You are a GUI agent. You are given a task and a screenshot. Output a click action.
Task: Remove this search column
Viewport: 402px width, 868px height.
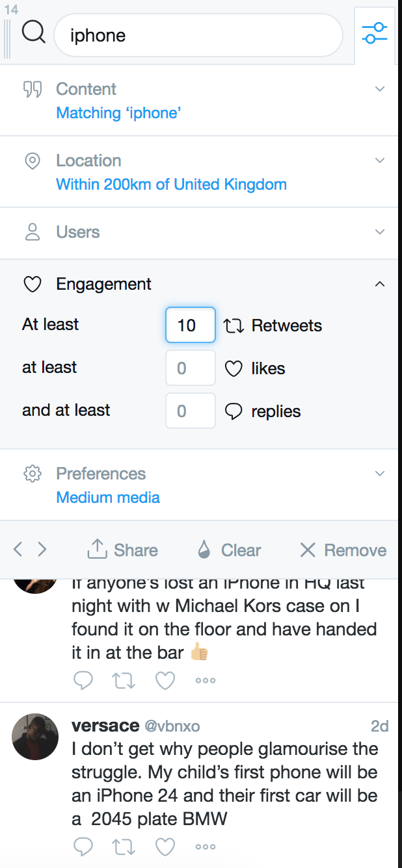pyautogui.click(x=343, y=550)
